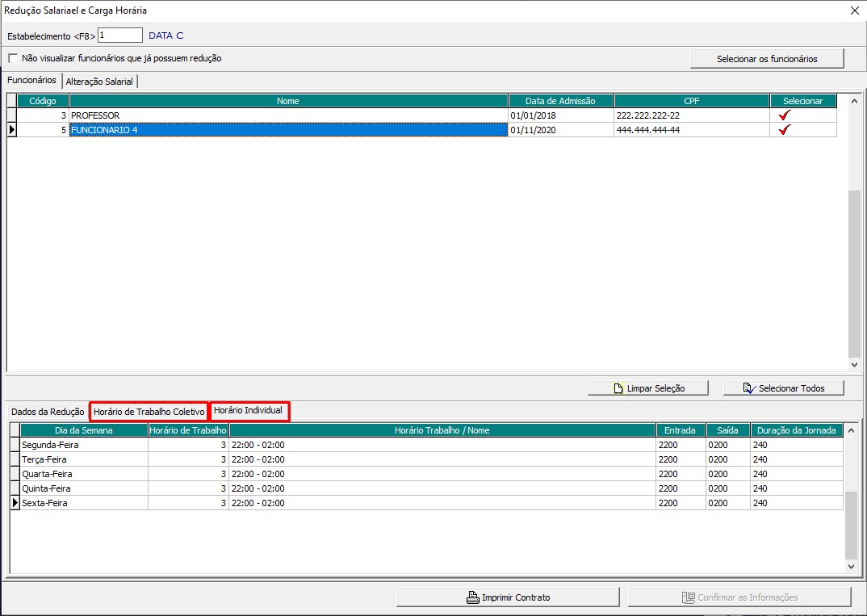Switch to Horário de Trabalho Coletivo tab

pyautogui.click(x=149, y=412)
